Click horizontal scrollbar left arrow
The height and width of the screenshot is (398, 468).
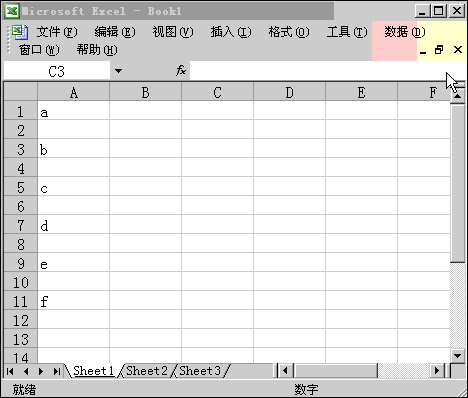click(x=285, y=371)
